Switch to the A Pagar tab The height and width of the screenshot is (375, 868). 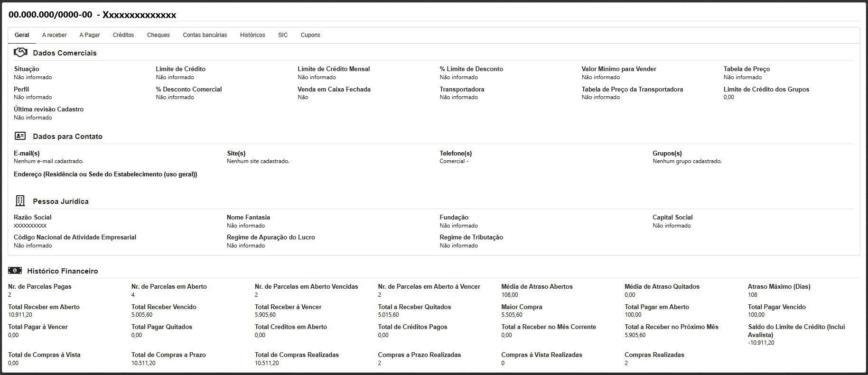(90, 35)
